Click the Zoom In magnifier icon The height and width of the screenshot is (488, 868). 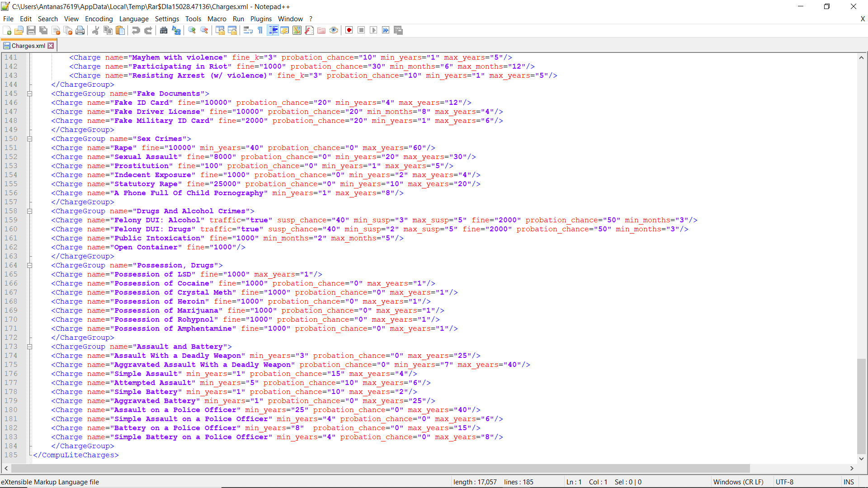pyautogui.click(x=192, y=30)
